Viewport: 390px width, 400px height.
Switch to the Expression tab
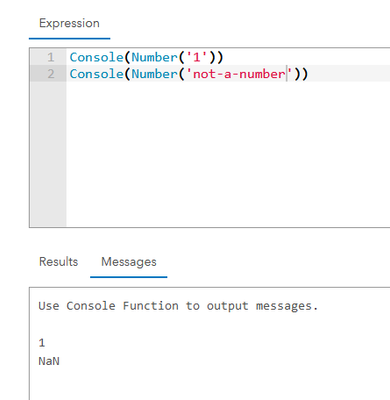click(x=69, y=23)
